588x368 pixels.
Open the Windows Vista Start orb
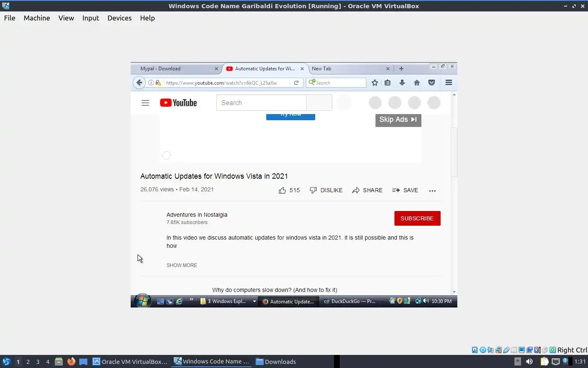coord(143,301)
